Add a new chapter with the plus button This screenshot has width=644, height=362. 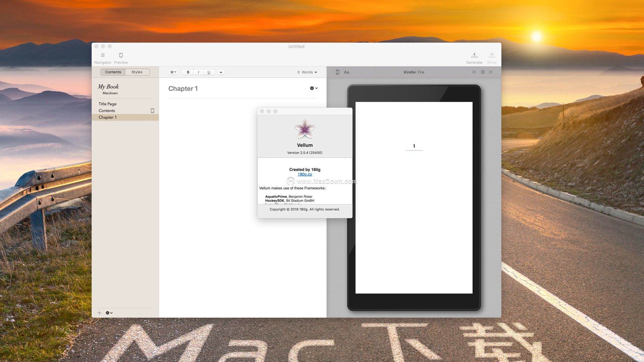coord(99,313)
